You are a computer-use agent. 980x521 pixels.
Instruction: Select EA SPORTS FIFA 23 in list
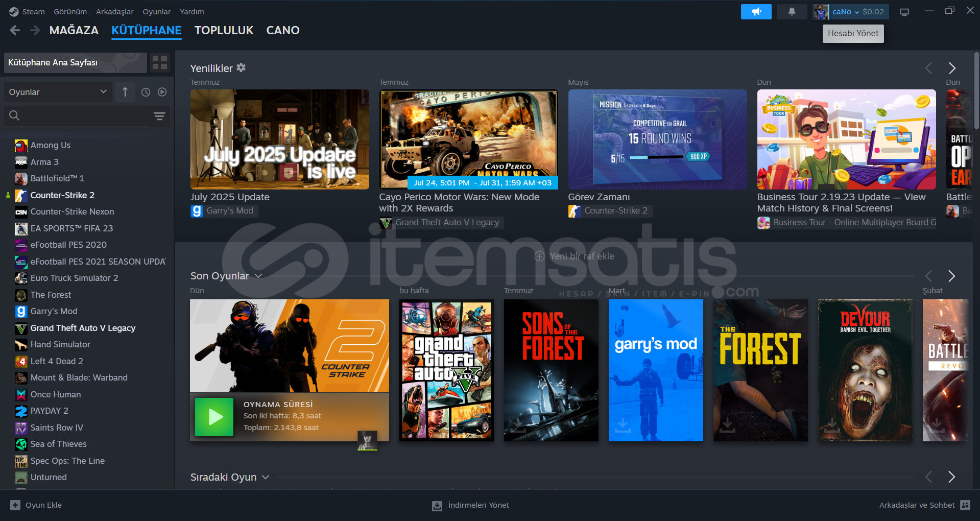click(71, 228)
